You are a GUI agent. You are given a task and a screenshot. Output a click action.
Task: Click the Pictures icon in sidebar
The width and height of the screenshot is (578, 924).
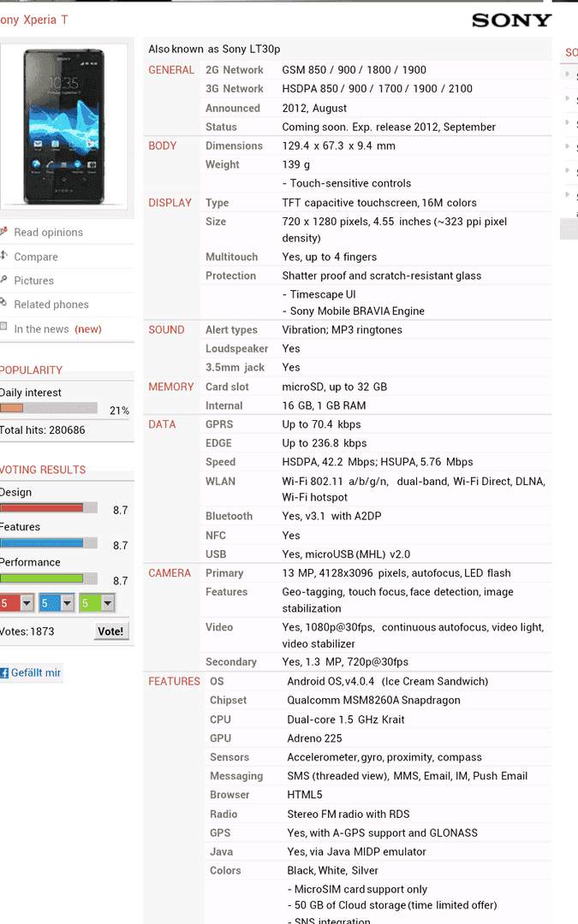tap(3, 280)
